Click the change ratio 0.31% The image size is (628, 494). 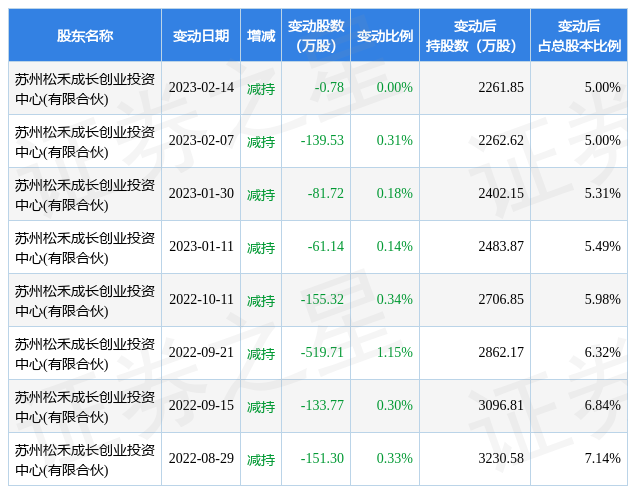click(x=395, y=140)
